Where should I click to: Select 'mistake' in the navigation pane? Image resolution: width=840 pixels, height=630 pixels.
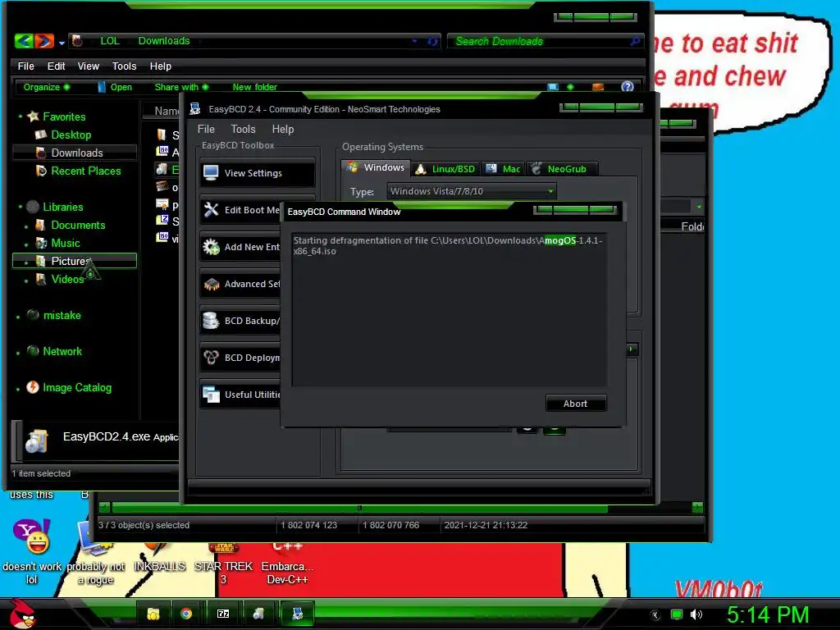coord(62,316)
